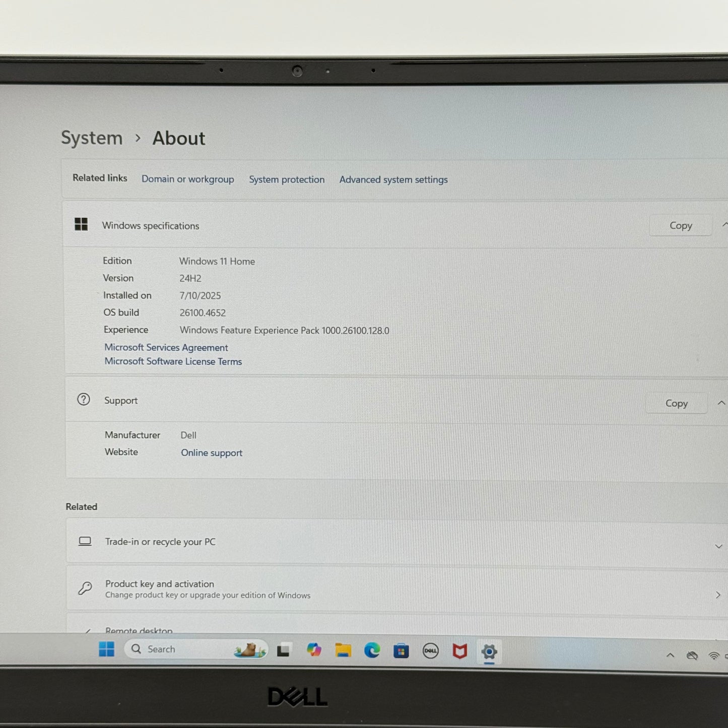Open System protection link
This screenshot has height=728, width=728.
click(287, 179)
